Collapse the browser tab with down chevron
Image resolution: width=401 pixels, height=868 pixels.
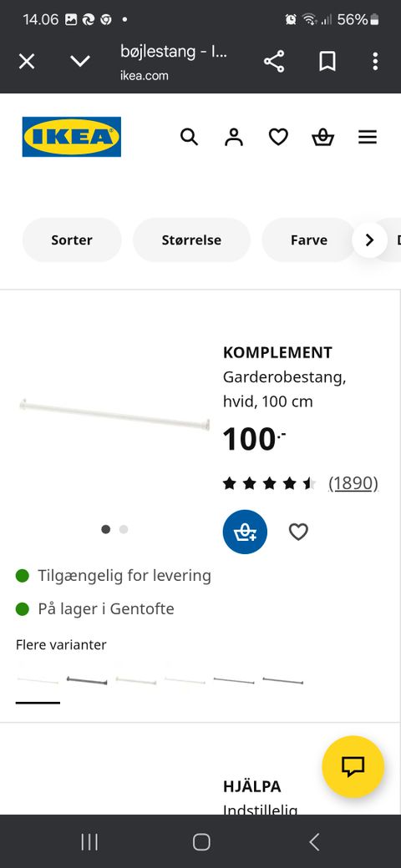click(x=80, y=61)
